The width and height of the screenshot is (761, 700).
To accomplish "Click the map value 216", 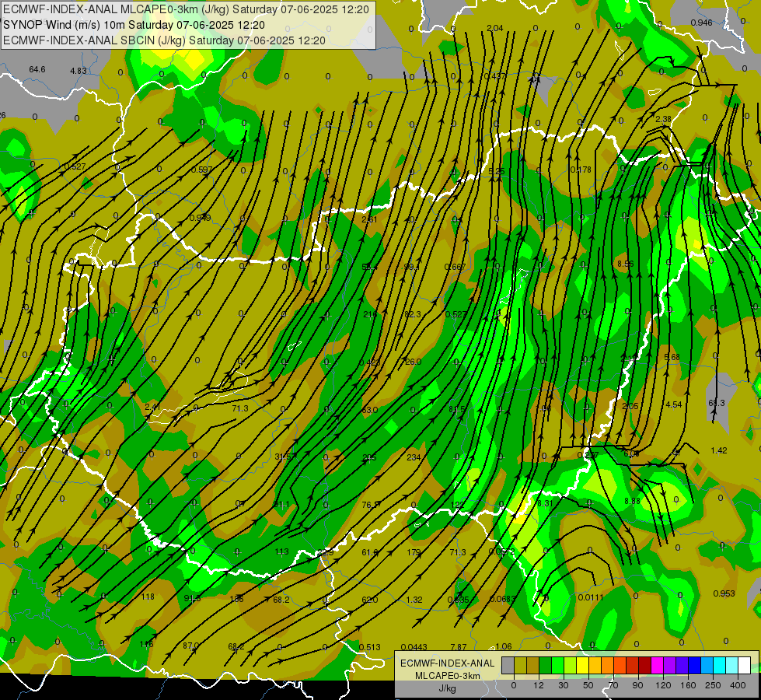I will click(370, 314).
